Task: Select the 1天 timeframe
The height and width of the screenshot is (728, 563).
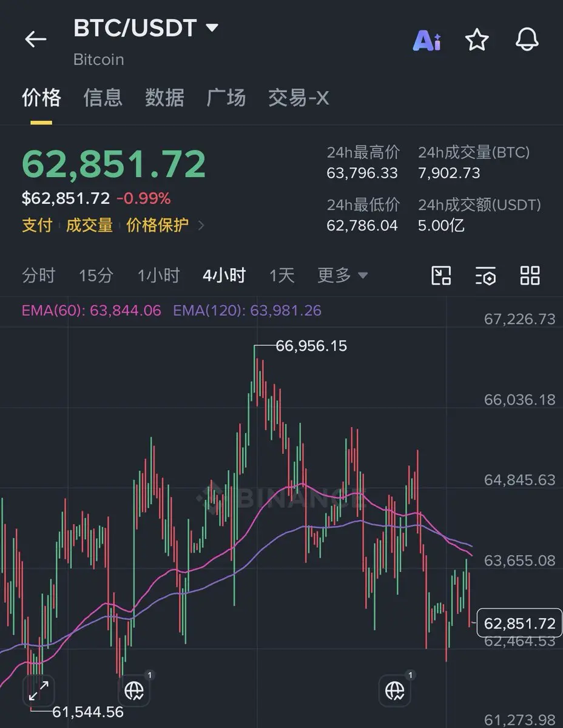Action: pyautogui.click(x=282, y=275)
